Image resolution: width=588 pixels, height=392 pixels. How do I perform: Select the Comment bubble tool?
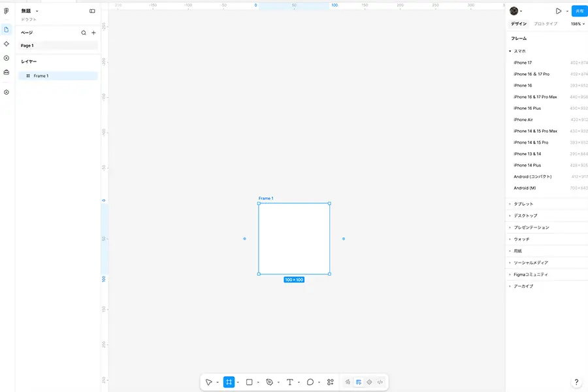(310, 382)
